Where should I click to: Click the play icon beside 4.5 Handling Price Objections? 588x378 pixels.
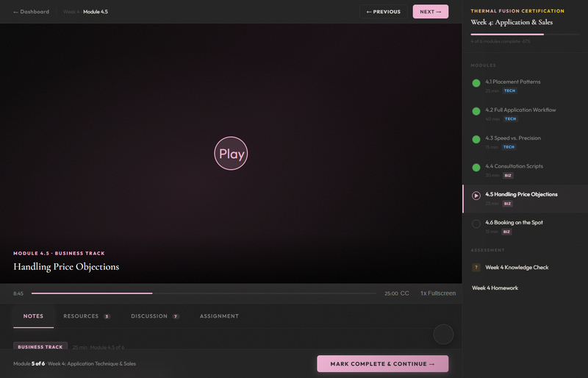[476, 196]
